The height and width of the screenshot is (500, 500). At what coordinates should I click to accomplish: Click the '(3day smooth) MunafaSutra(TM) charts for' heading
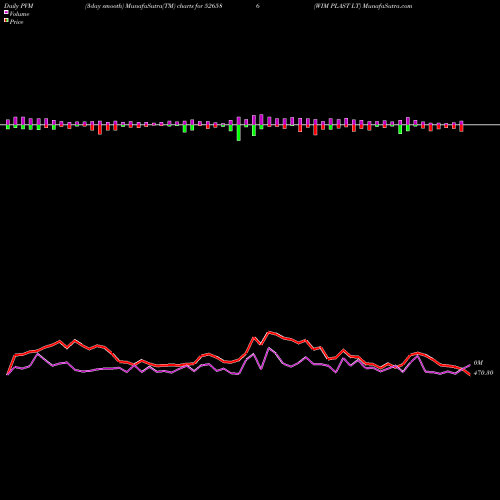pos(144,6)
